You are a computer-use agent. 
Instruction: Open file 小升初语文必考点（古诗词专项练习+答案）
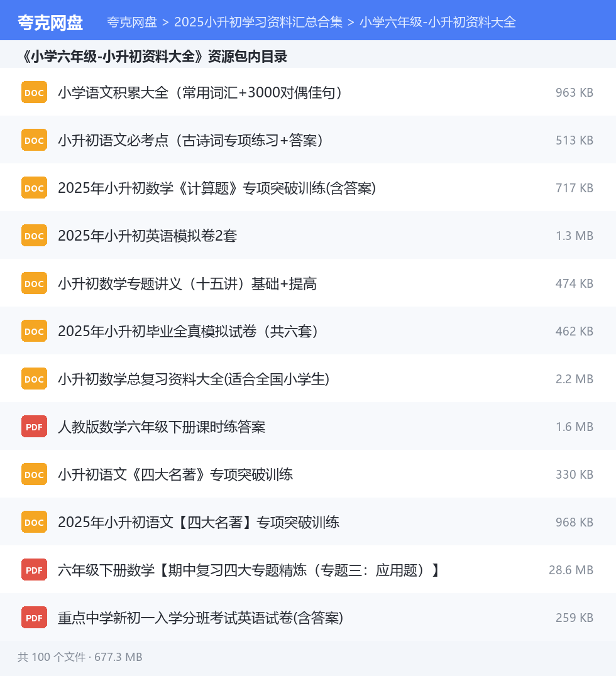click(x=190, y=140)
